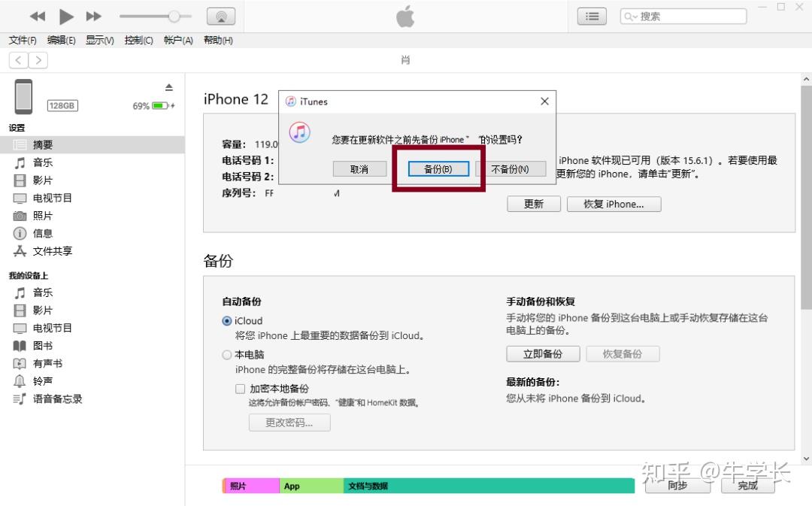Click the 更改密码... button

(x=289, y=423)
